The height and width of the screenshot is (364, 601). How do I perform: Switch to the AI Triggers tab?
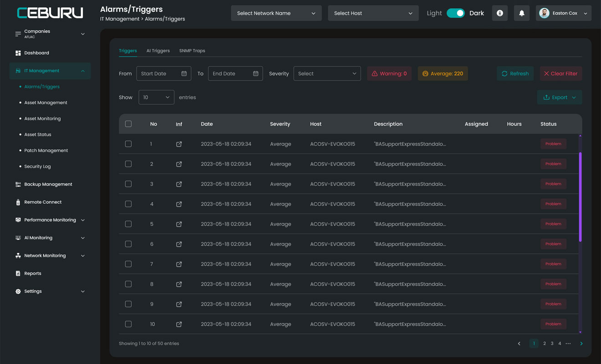(x=158, y=51)
